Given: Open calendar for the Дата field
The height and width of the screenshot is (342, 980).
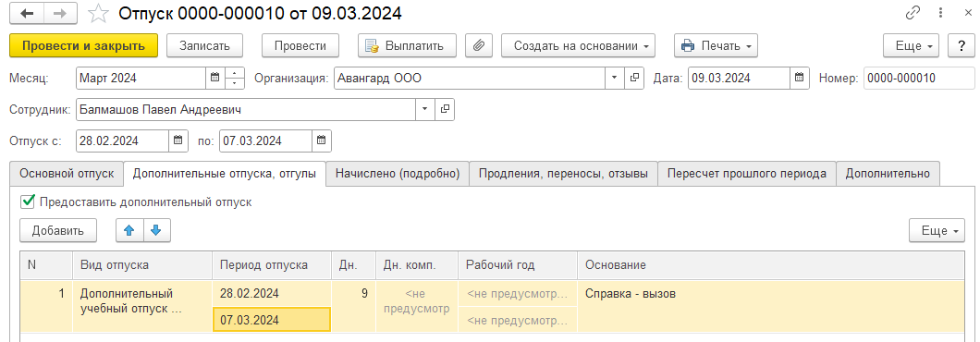Looking at the screenshot, I should (x=798, y=79).
